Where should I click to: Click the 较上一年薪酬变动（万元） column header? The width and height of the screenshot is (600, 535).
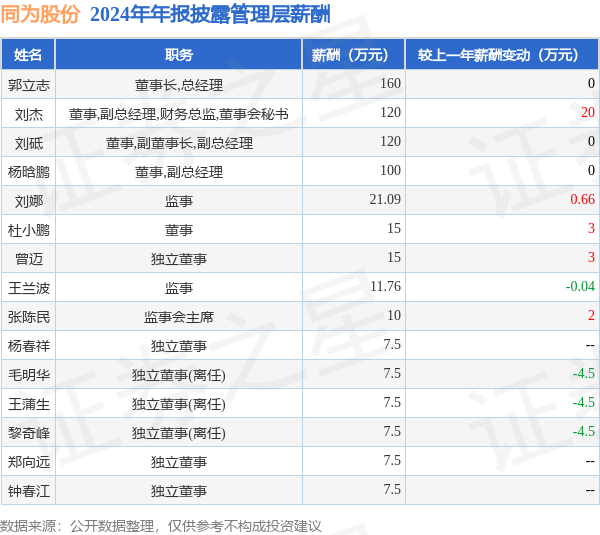point(502,54)
